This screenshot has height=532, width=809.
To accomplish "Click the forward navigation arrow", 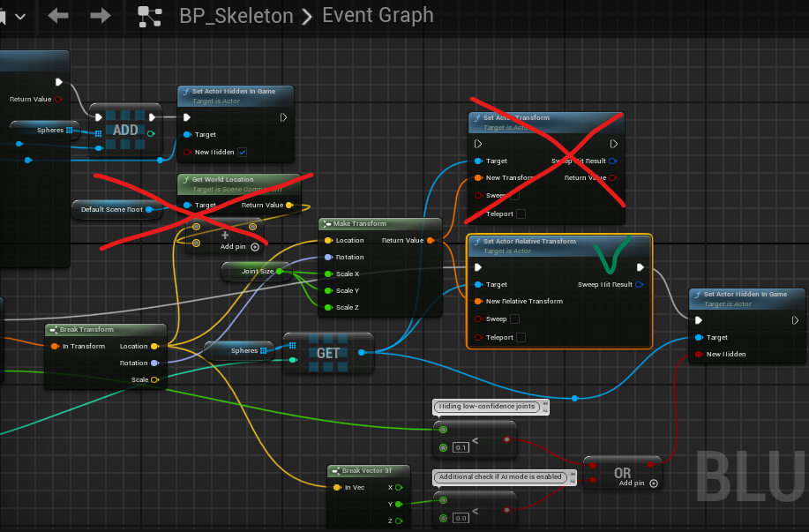I will pos(100,16).
